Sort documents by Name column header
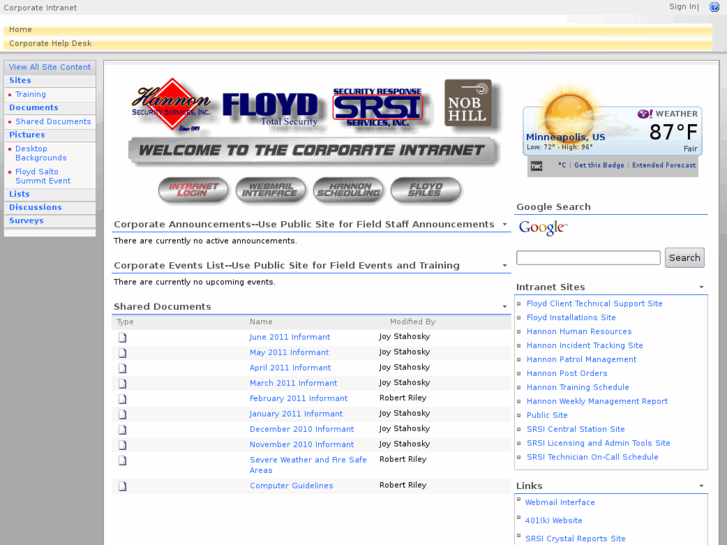 pos(261,322)
